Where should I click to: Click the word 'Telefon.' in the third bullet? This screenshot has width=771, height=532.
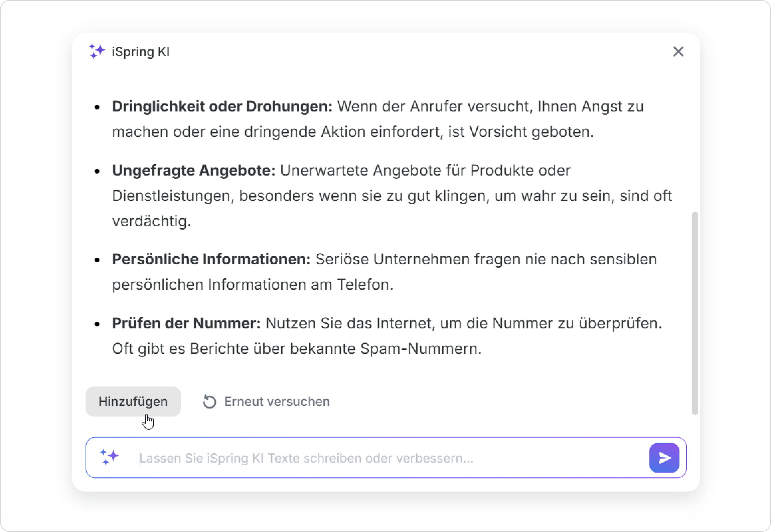coord(365,285)
